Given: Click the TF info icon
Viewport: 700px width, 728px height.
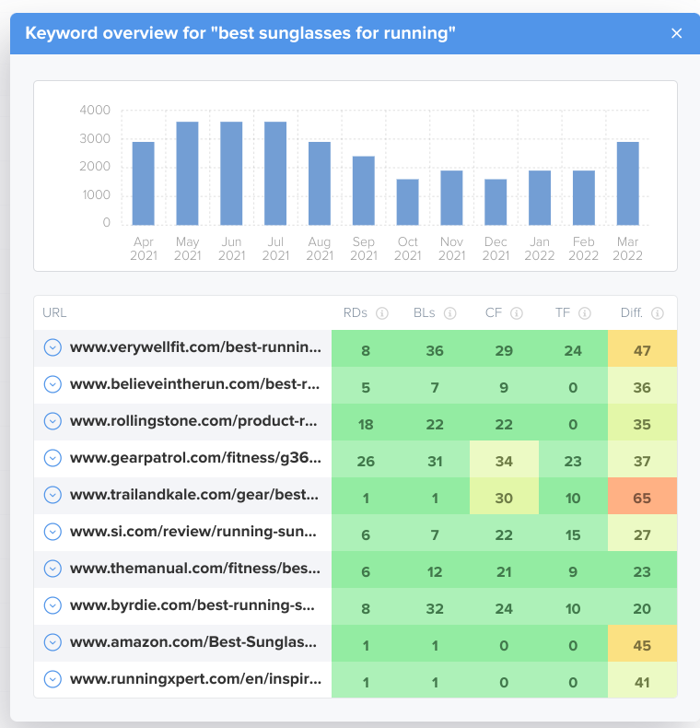Looking at the screenshot, I should [x=585, y=313].
